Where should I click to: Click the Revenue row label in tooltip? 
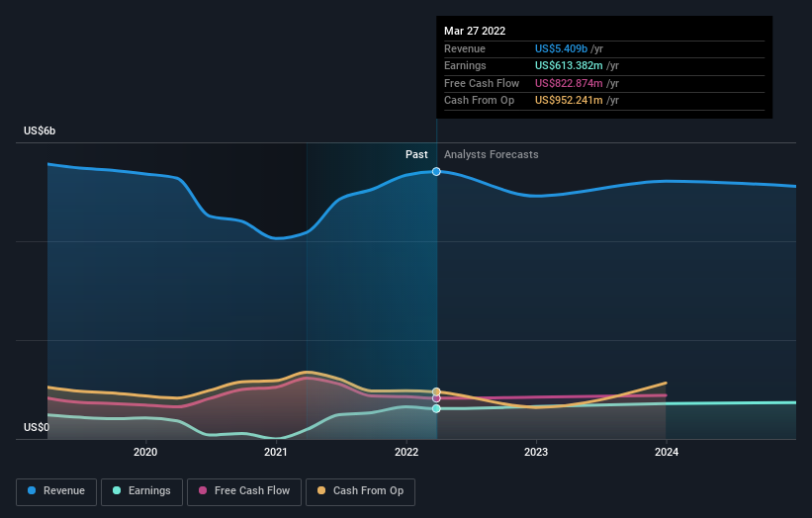(x=465, y=48)
